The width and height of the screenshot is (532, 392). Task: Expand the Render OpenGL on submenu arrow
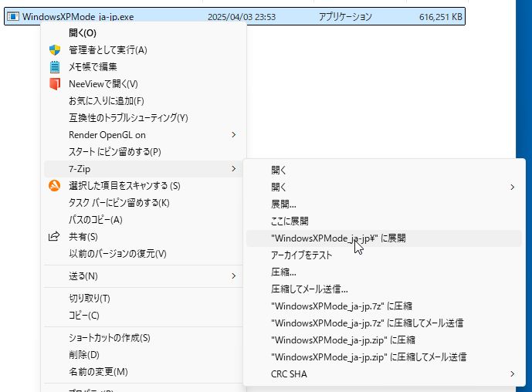(x=234, y=135)
